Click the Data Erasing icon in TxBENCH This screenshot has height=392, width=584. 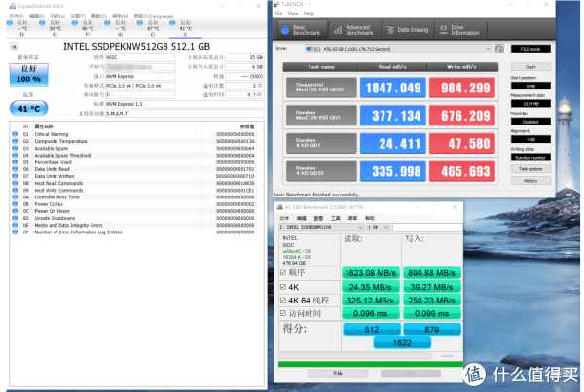[390, 30]
